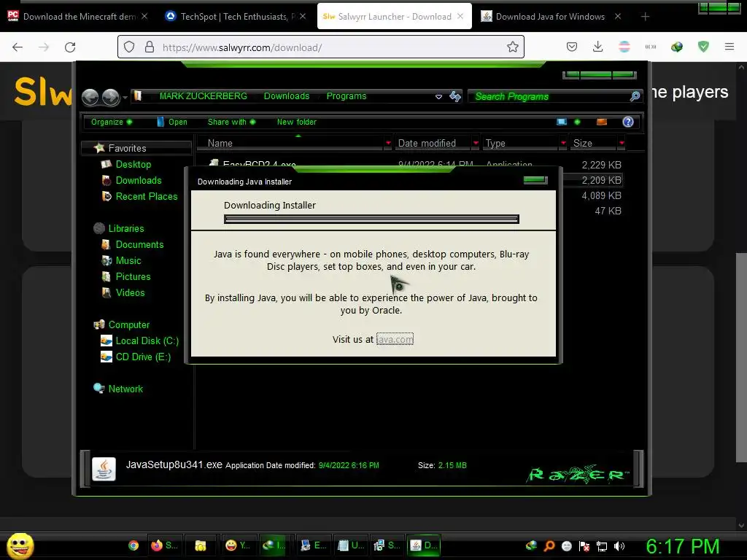The image size is (747, 560).
Task: Open Firefox downloads panel
Action: pos(598,47)
